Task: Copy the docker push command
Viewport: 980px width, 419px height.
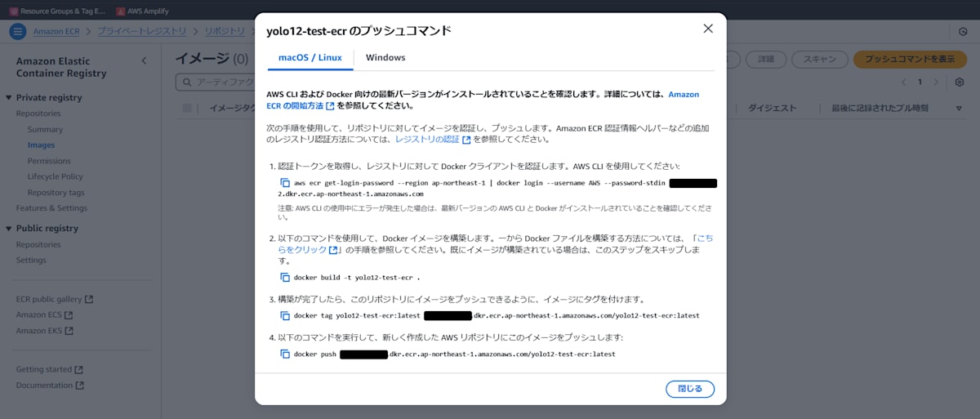Action: coord(285,354)
